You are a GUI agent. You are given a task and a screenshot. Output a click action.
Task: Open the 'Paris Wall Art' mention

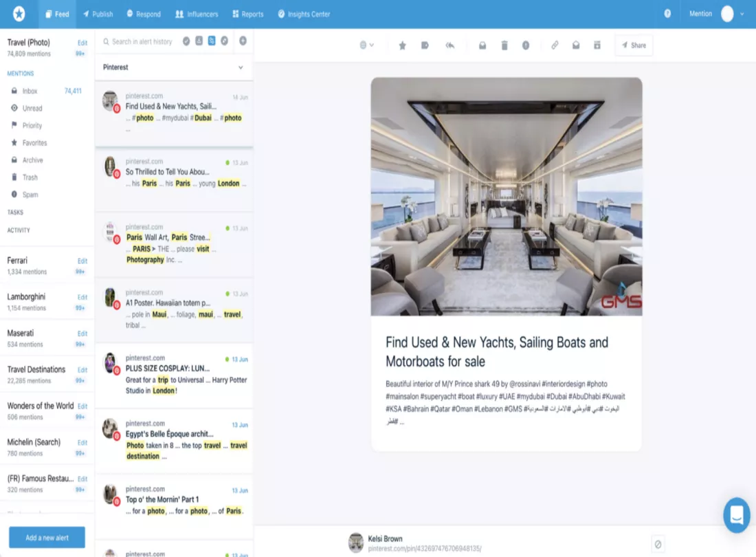pos(174,244)
